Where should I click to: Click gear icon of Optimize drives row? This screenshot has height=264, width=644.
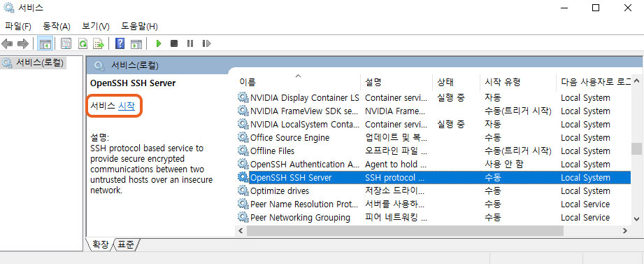243,190
